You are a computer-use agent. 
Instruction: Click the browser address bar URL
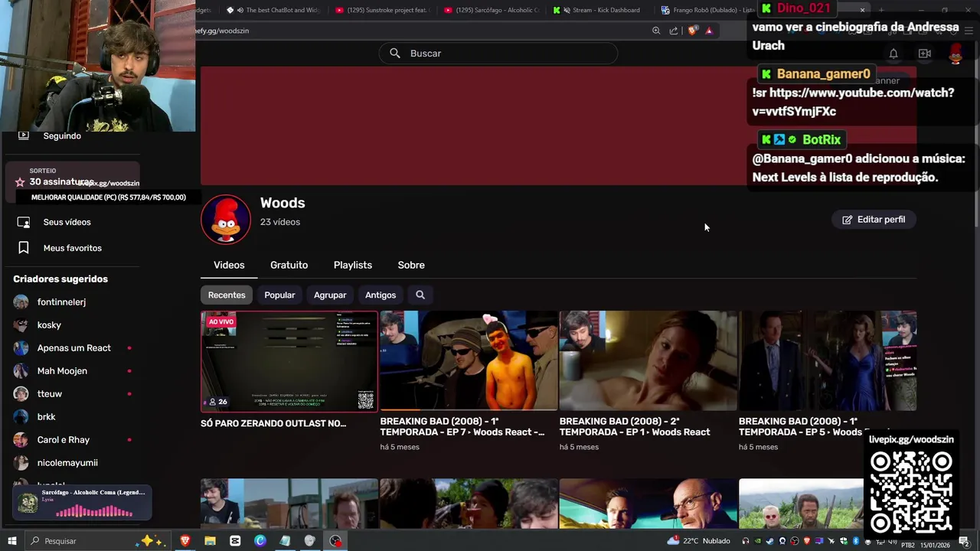click(222, 31)
